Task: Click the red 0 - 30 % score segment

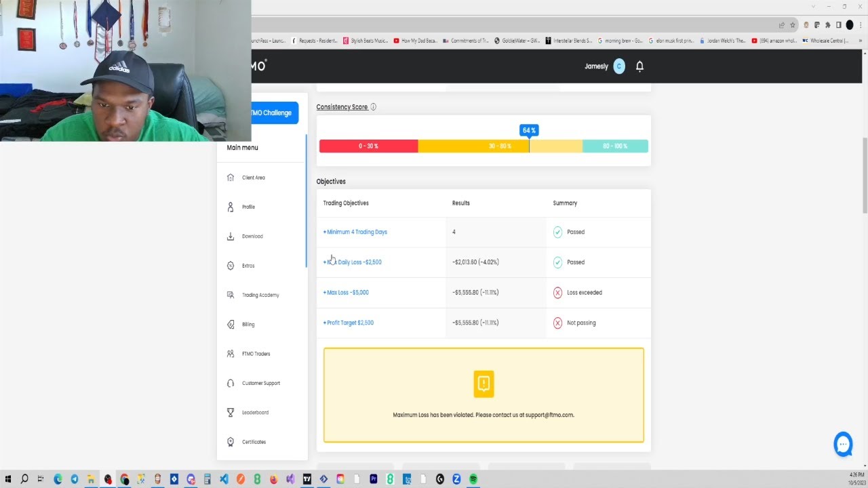Action: (368, 146)
